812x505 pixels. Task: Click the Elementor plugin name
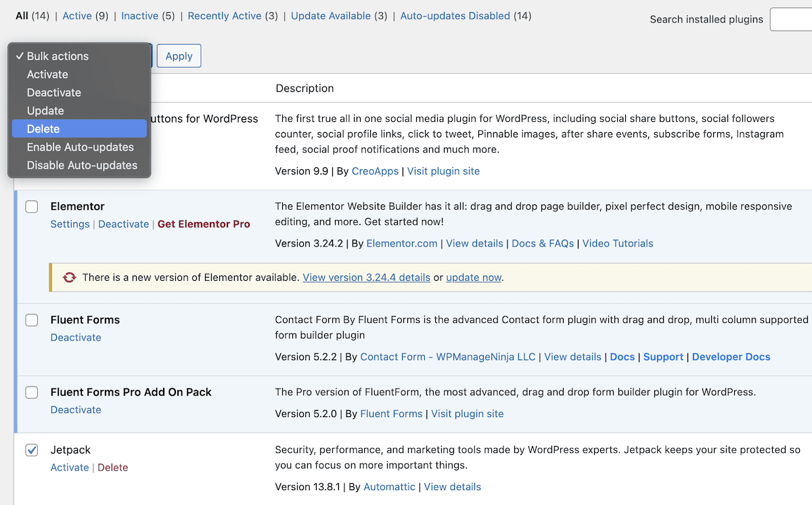coord(78,206)
